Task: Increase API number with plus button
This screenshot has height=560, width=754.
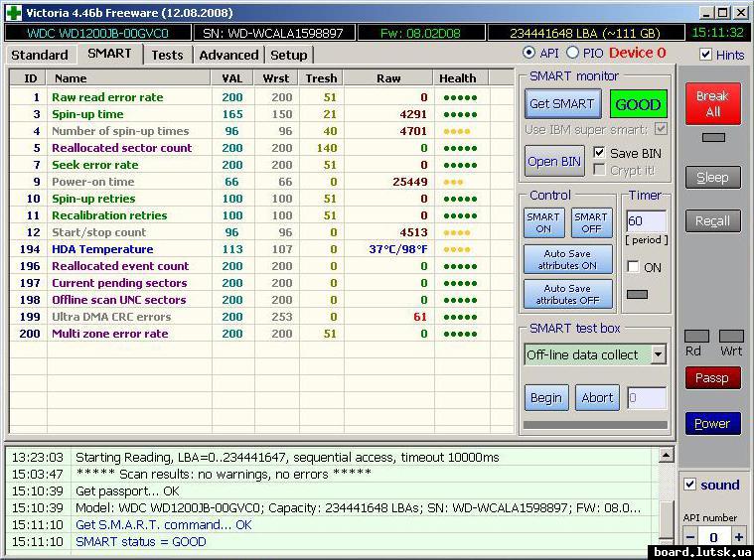Action: click(738, 537)
